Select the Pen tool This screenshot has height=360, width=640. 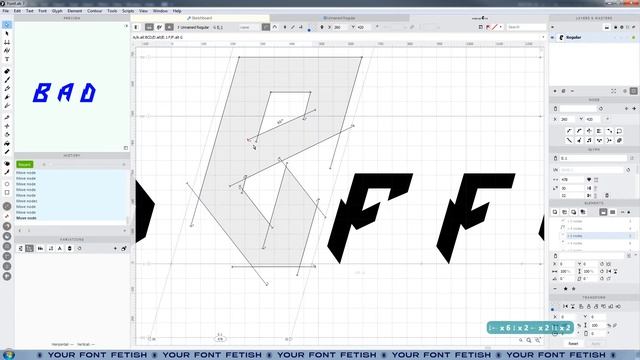click(7, 97)
